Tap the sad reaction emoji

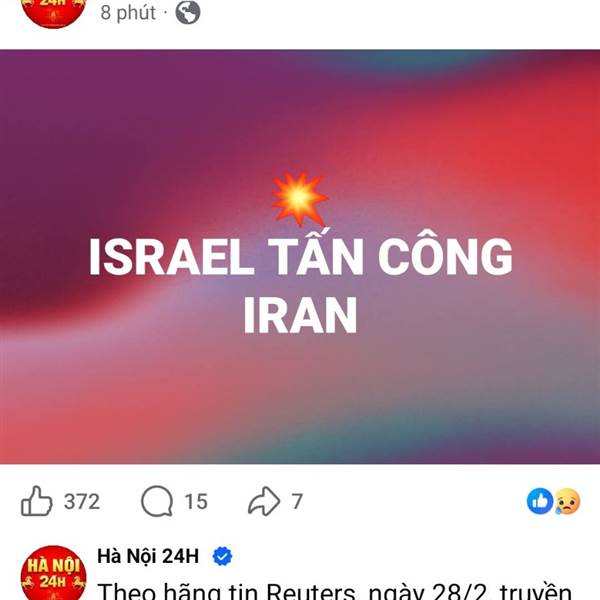pos(567,501)
